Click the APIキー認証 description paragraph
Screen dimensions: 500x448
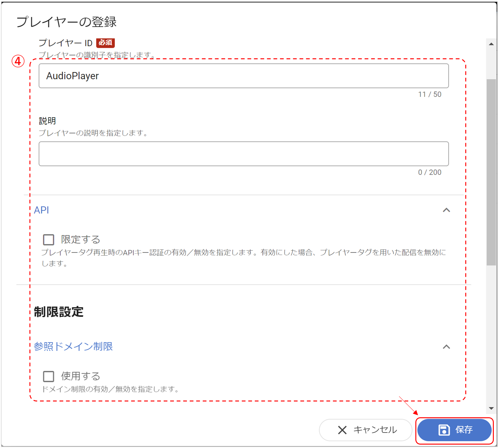click(244, 258)
